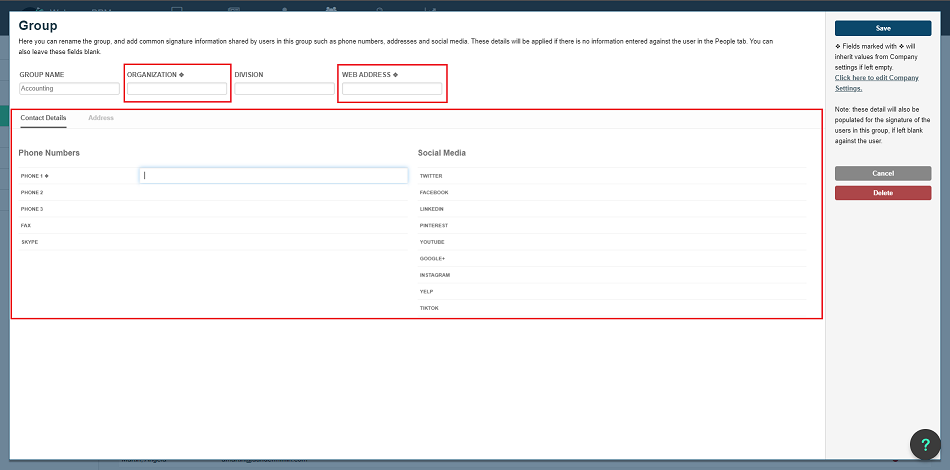Click the Group Name field containing Accounting
Image resolution: width=950 pixels, height=470 pixels.
[x=69, y=89]
